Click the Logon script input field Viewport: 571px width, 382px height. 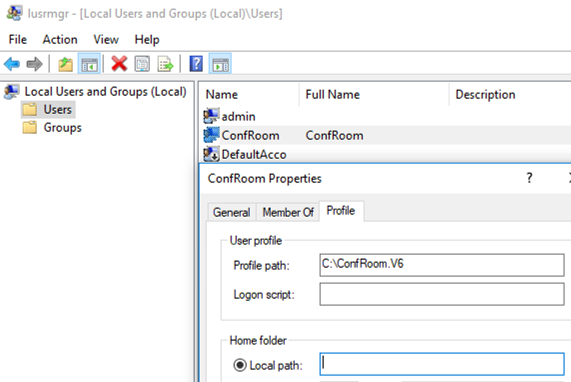(x=442, y=294)
